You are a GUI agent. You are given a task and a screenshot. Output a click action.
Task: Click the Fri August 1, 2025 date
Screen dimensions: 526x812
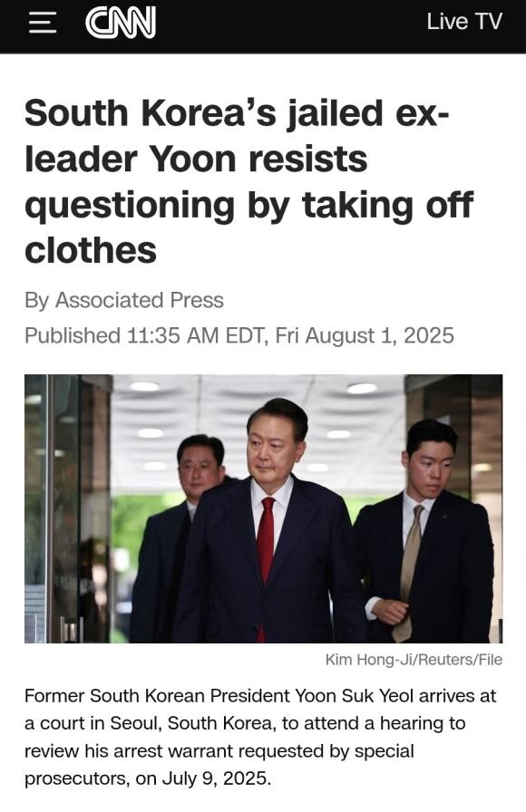point(365,335)
